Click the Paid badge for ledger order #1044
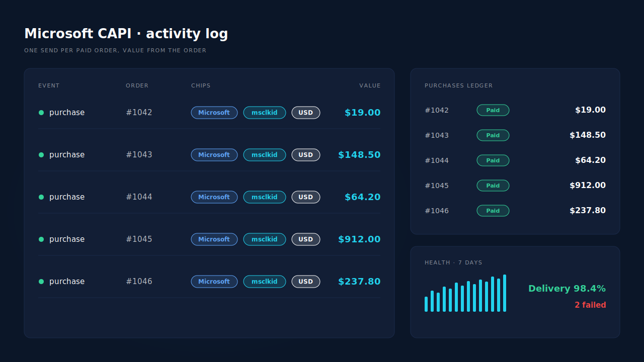This screenshot has height=362, width=644. click(493, 160)
